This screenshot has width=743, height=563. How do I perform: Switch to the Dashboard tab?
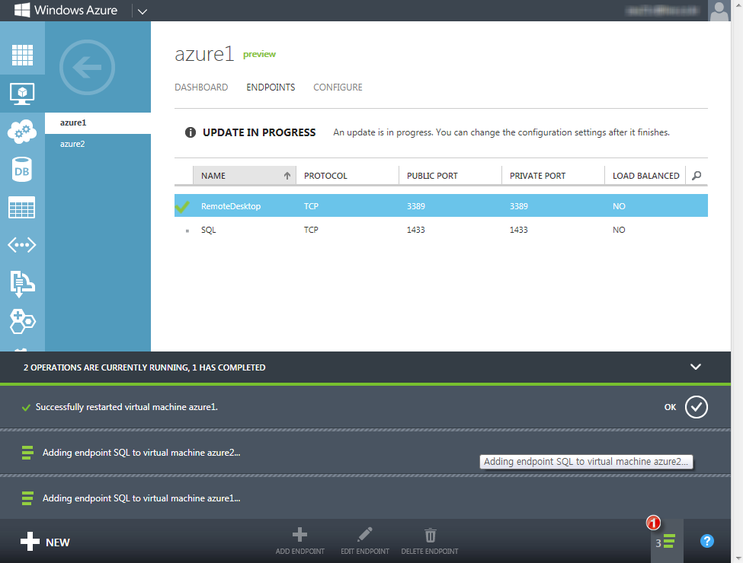coord(201,87)
